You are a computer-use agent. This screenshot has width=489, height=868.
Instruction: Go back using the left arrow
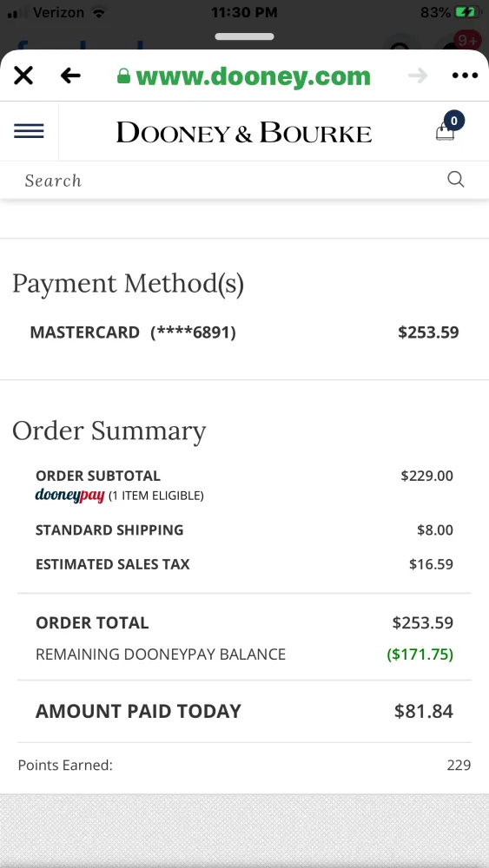pyautogui.click(x=70, y=76)
